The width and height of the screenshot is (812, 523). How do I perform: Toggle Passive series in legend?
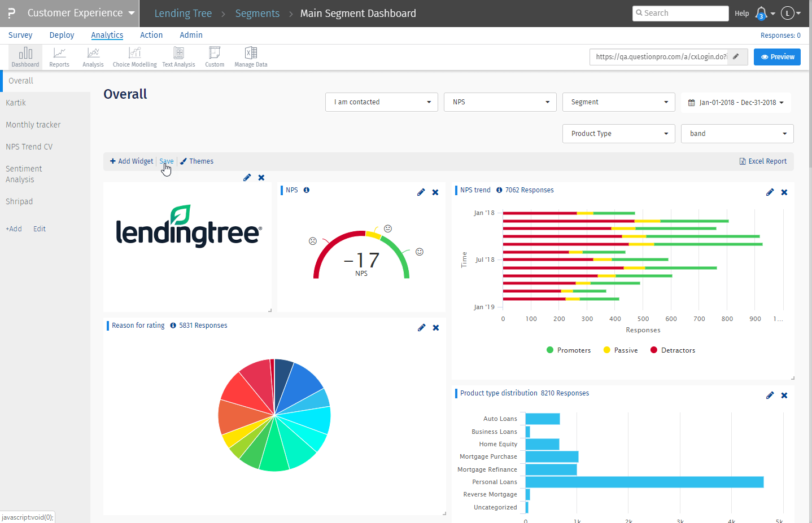pyautogui.click(x=621, y=350)
